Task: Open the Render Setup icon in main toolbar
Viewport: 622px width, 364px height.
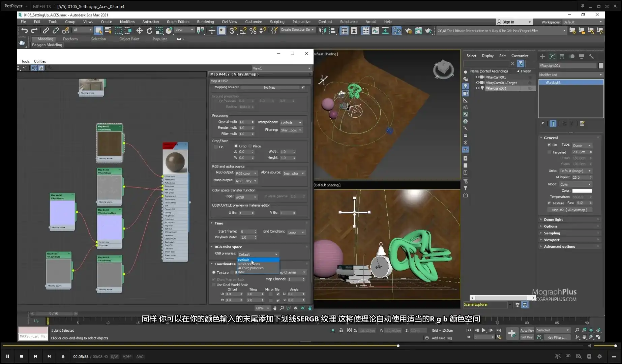Action: (x=409, y=30)
